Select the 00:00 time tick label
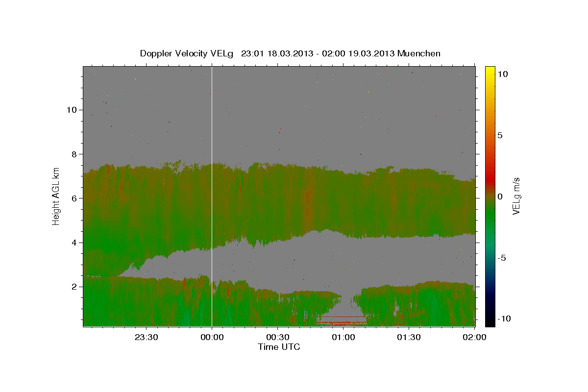The width and height of the screenshot is (588, 392). tap(212, 338)
